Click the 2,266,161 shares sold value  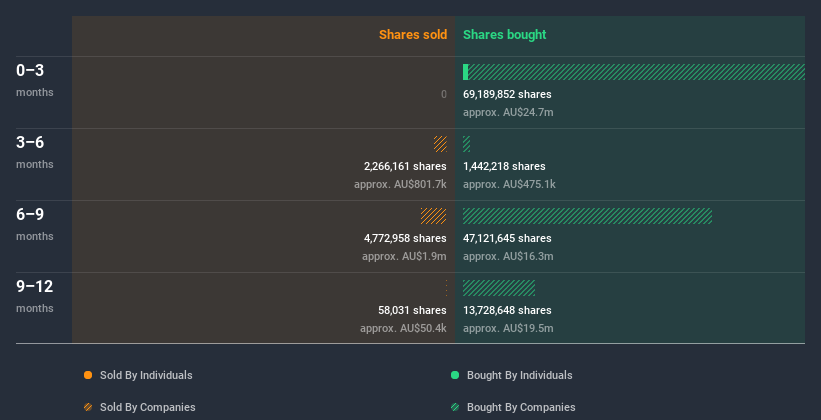coord(405,167)
